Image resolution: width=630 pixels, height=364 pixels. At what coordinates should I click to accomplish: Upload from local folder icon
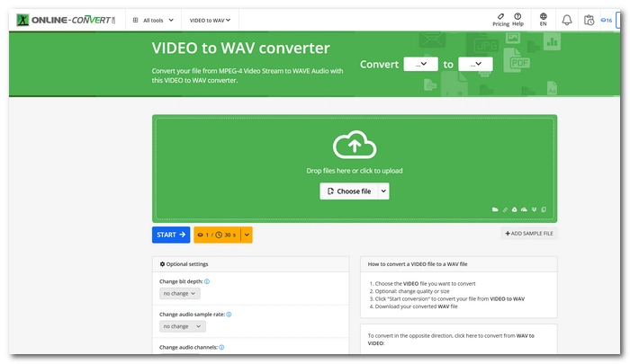495,209
